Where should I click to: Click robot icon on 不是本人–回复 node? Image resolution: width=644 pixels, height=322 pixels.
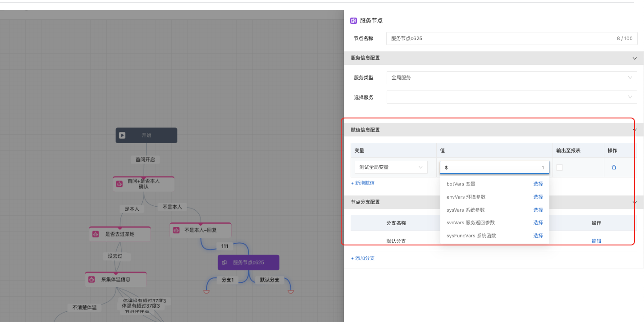[176, 230]
